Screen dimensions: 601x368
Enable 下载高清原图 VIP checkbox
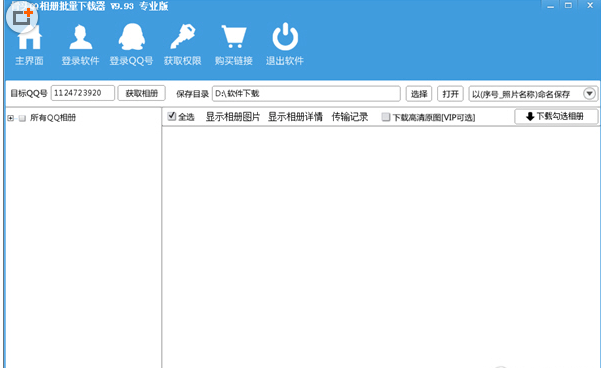point(386,117)
